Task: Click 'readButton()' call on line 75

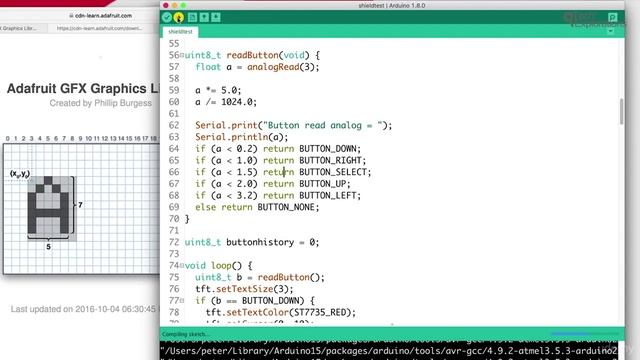Action: point(289,277)
